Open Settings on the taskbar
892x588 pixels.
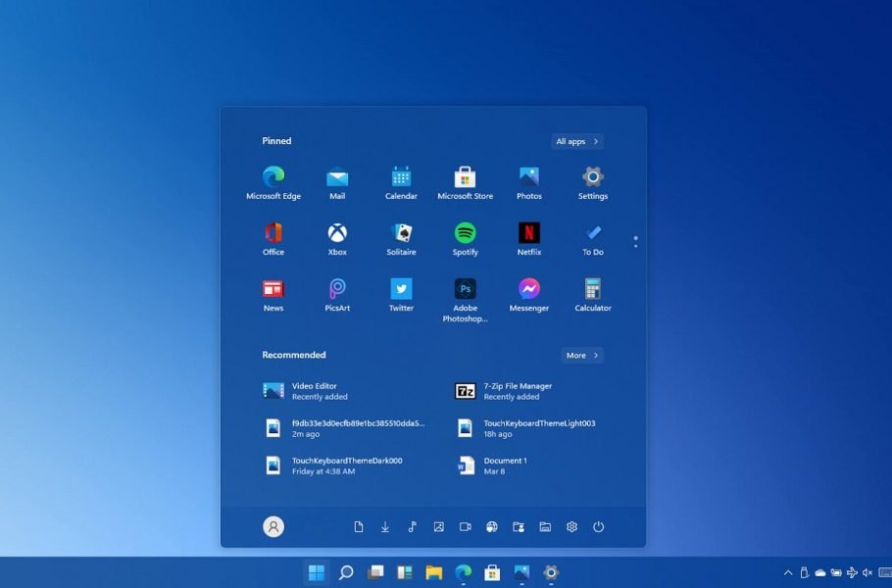[551, 572]
